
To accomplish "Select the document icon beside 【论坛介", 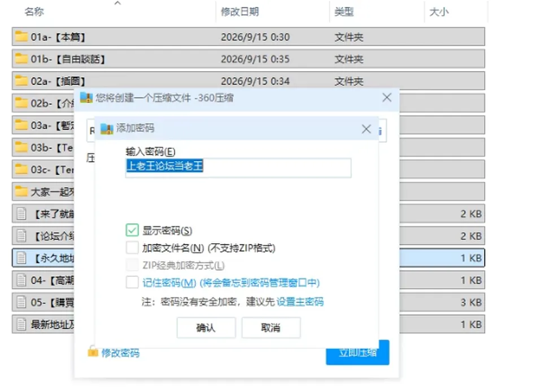I will (21, 236).
